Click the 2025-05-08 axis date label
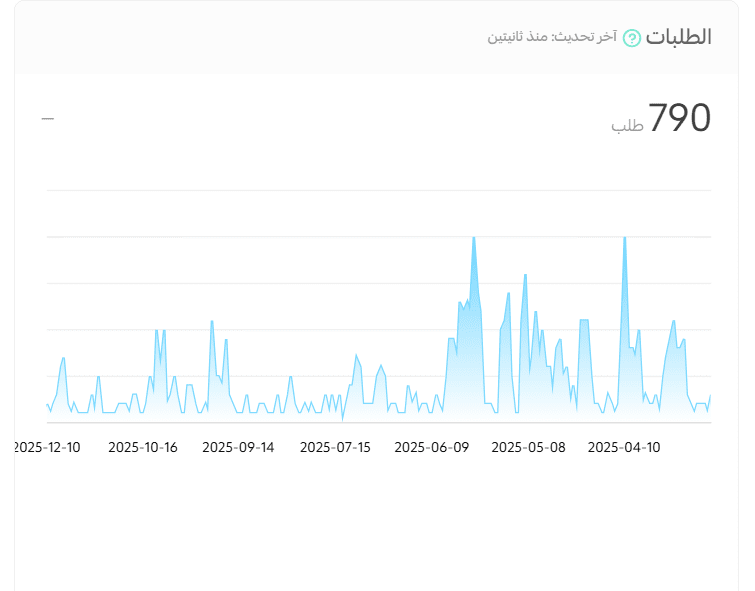755x591 pixels. pyautogui.click(x=528, y=447)
